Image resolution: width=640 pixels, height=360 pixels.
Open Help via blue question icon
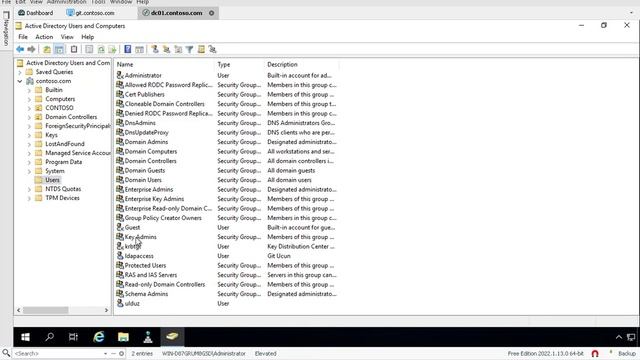coord(128,49)
